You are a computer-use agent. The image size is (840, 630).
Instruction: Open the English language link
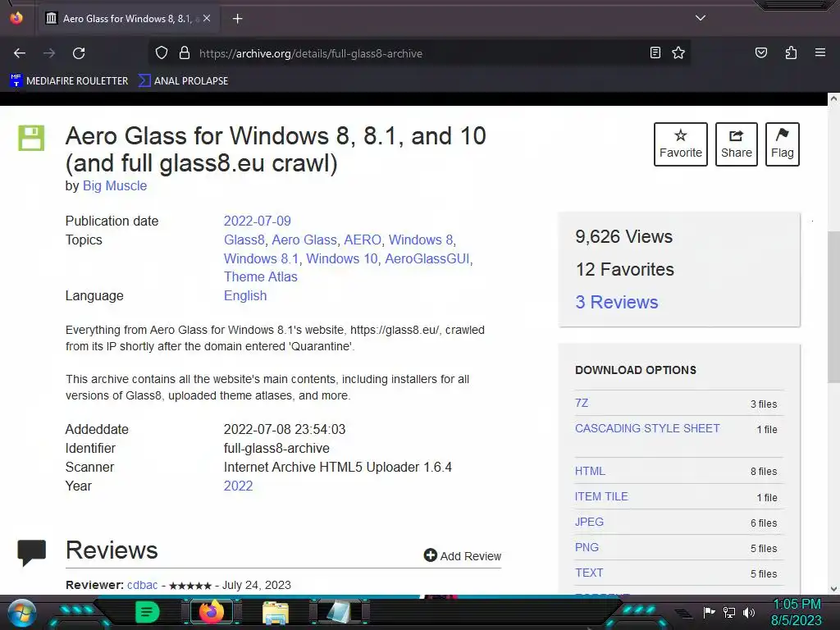(244, 295)
